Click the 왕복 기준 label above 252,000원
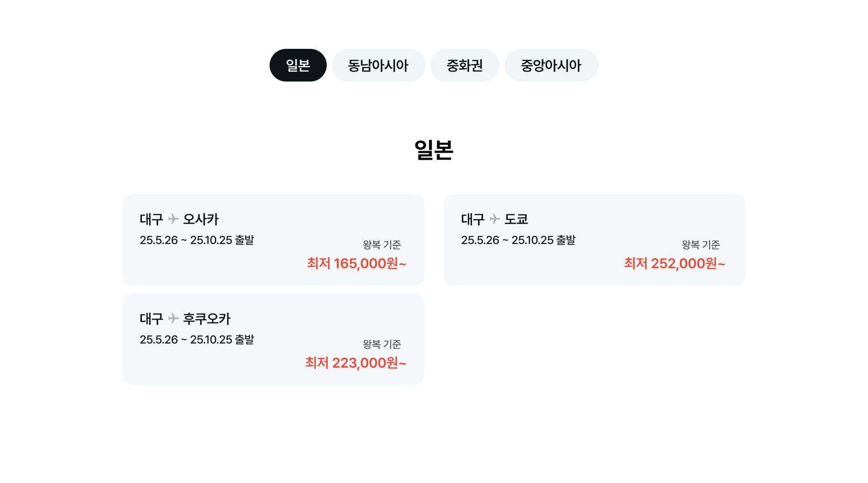 [x=700, y=245]
